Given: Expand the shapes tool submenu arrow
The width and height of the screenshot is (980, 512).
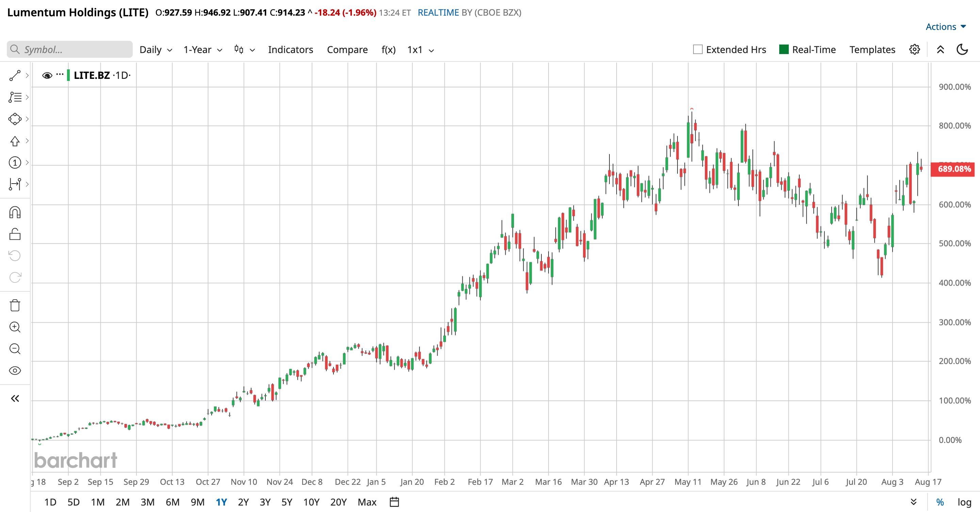Looking at the screenshot, I should 27,119.
